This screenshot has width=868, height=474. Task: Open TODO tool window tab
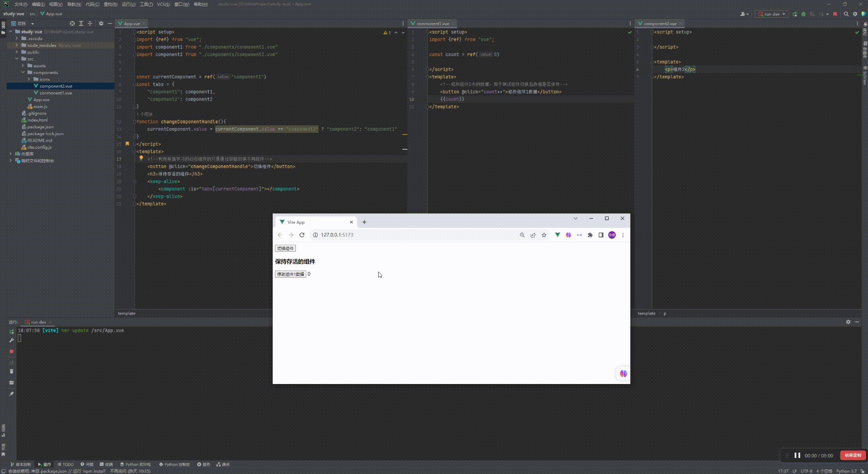pyautogui.click(x=66, y=464)
